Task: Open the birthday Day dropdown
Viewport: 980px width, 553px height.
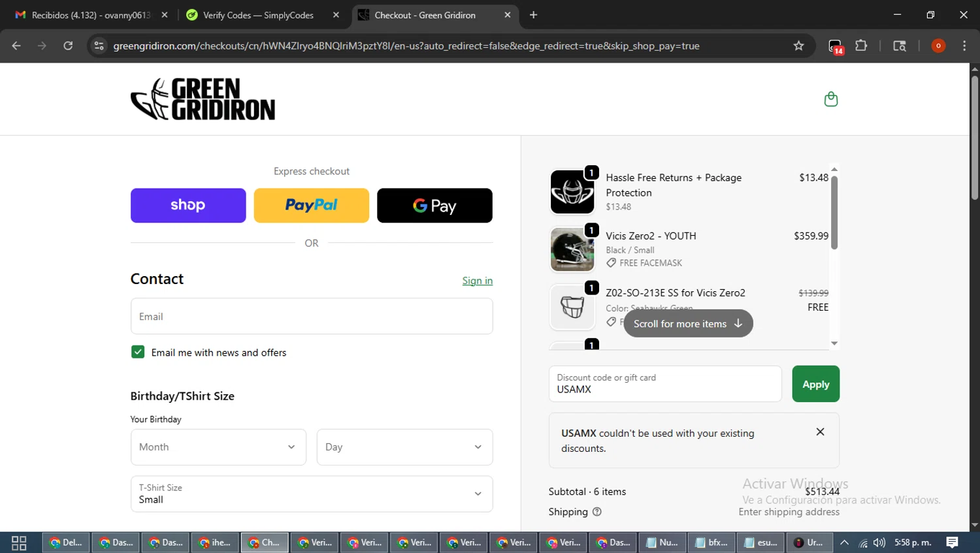Action: (404, 447)
